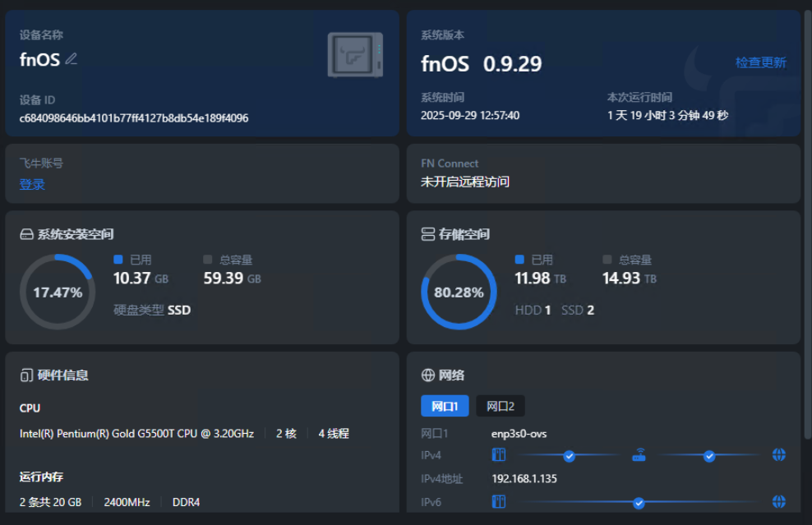This screenshot has width=812, height=525.
Task: Click the second IPv4 connection checkmark
Action: pos(709,456)
